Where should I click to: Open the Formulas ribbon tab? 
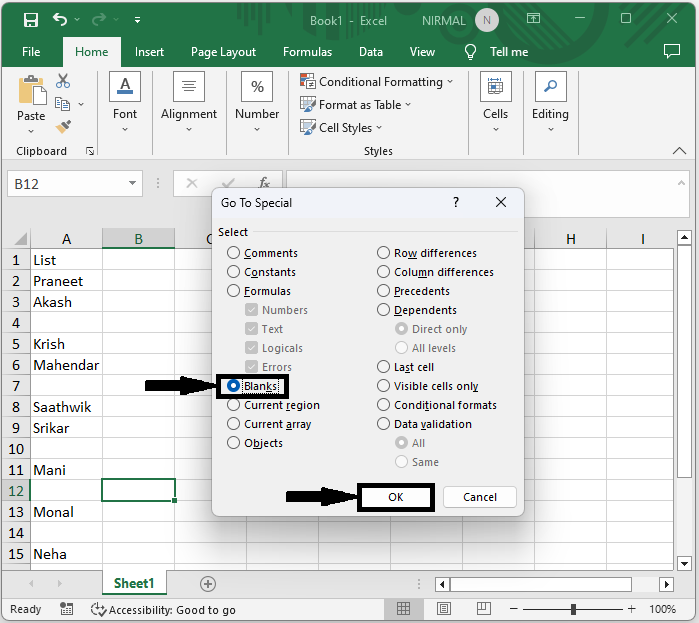[307, 52]
